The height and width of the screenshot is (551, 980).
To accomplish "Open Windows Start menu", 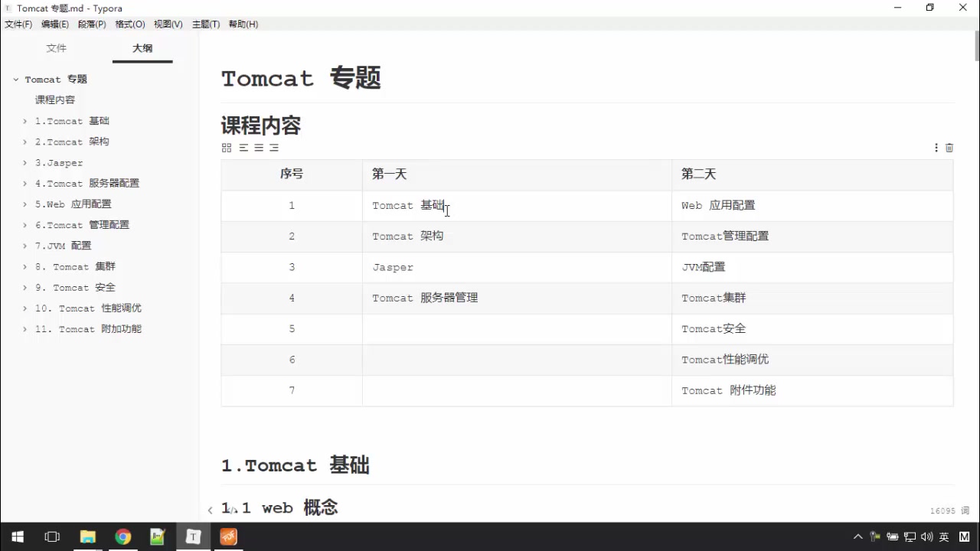I will [17, 536].
